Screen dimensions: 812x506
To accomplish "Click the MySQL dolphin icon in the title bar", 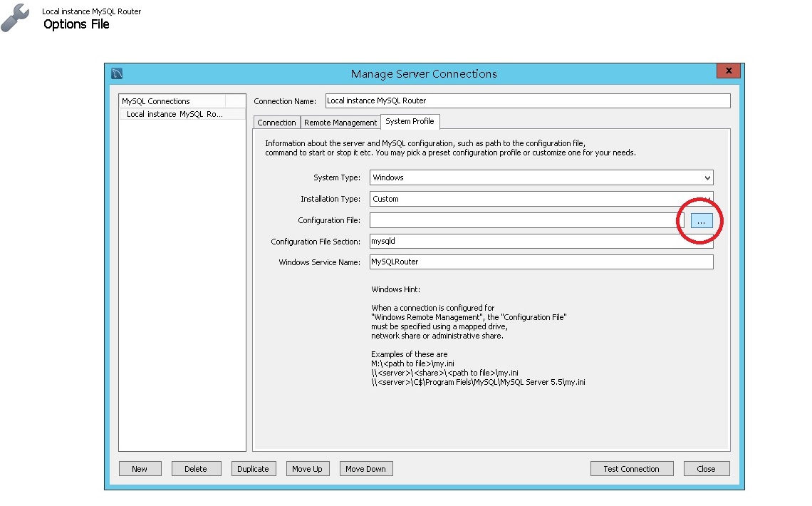I will pos(116,73).
